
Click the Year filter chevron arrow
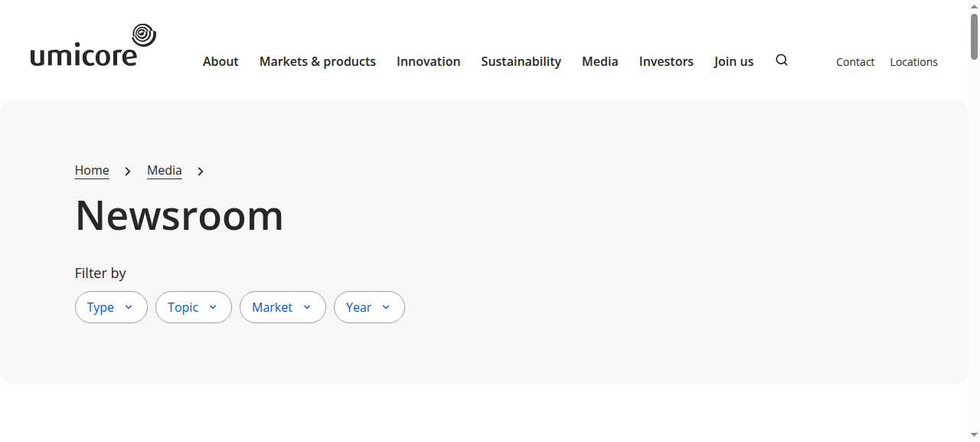pyautogui.click(x=386, y=307)
